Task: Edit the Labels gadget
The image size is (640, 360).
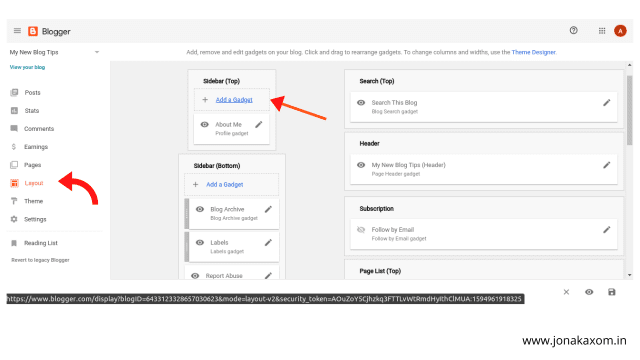Action: click(x=268, y=242)
